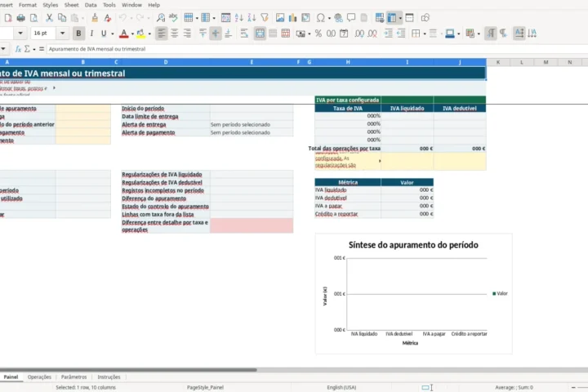Run the spelling check
This screenshot has width=588, height=392.
point(173,18)
